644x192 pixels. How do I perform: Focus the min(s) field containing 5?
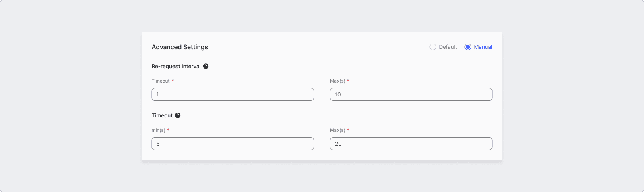click(x=233, y=144)
